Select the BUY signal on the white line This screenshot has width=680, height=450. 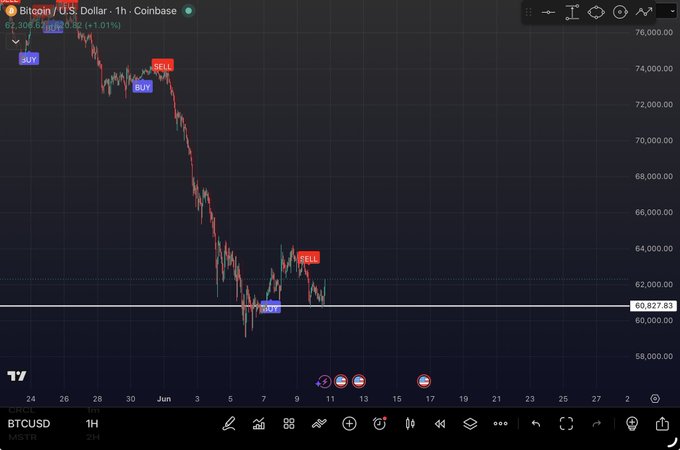[271, 308]
